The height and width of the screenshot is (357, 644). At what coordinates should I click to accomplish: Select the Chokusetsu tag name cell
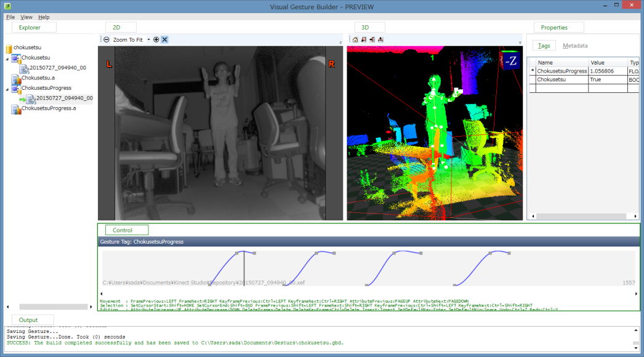[x=562, y=79]
